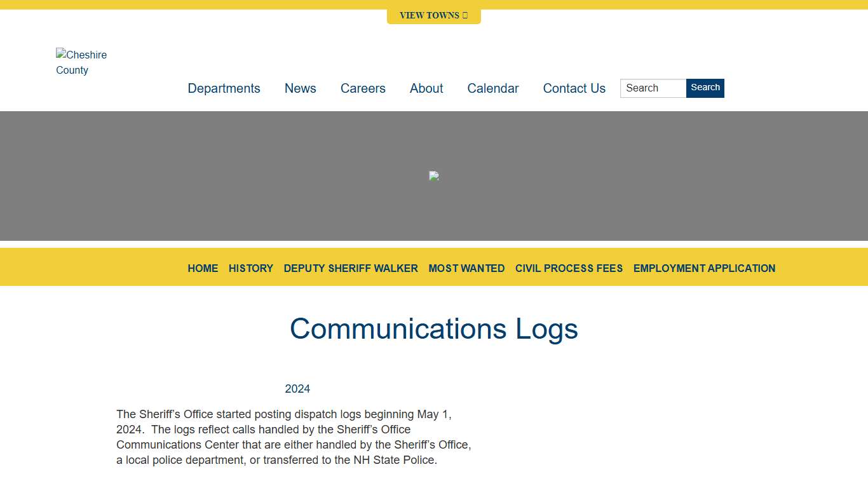Expand the Departments navigation menu
The height and width of the screenshot is (488, 868).
[x=224, y=88]
